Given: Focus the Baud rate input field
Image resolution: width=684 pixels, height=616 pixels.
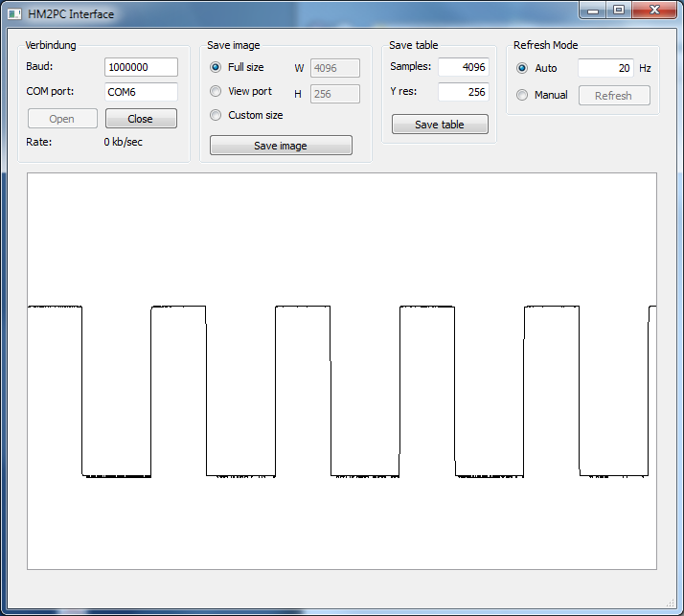Looking at the screenshot, I should tap(141, 67).
